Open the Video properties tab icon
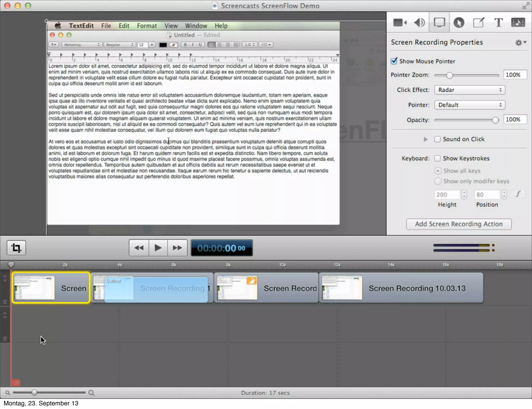The height and width of the screenshot is (409, 532). pyautogui.click(x=400, y=23)
